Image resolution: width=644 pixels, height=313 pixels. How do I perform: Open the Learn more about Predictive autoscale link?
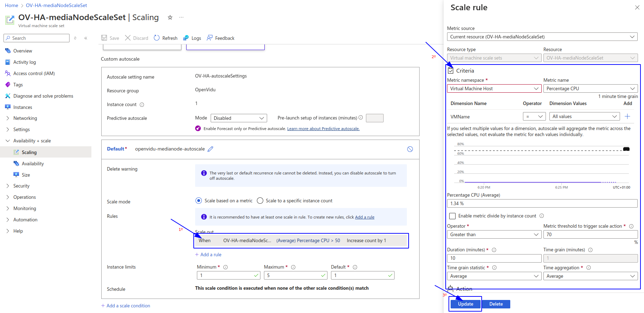(323, 129)
